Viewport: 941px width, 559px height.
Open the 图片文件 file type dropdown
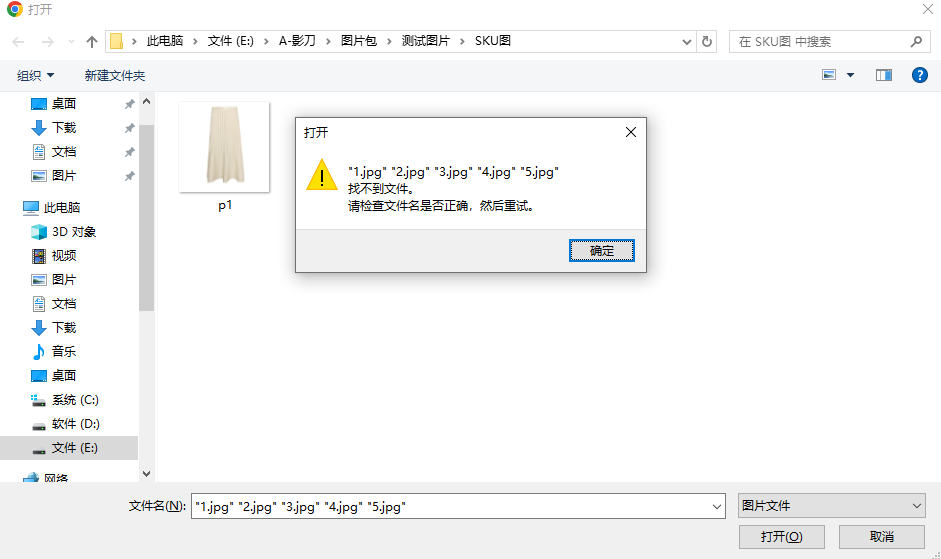[831, 507]
